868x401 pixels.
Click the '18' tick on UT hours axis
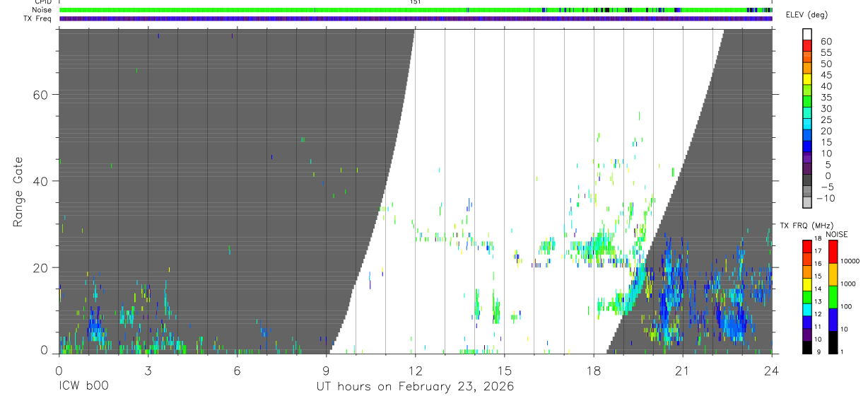pos(593,370)
